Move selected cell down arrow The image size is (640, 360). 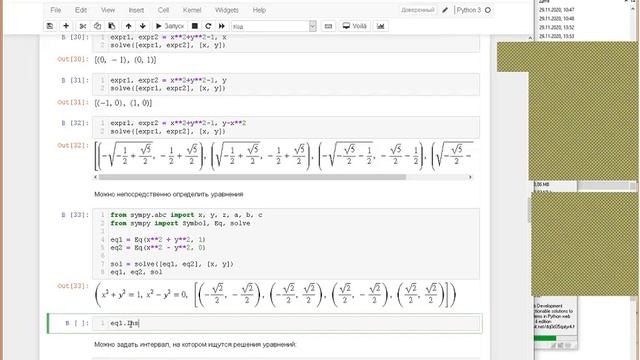(x=142, y=26)
